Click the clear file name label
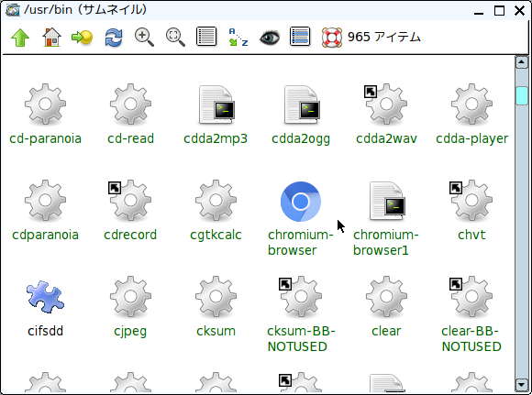The height and width of the screenshot is (395, 532). coord(386,331)
